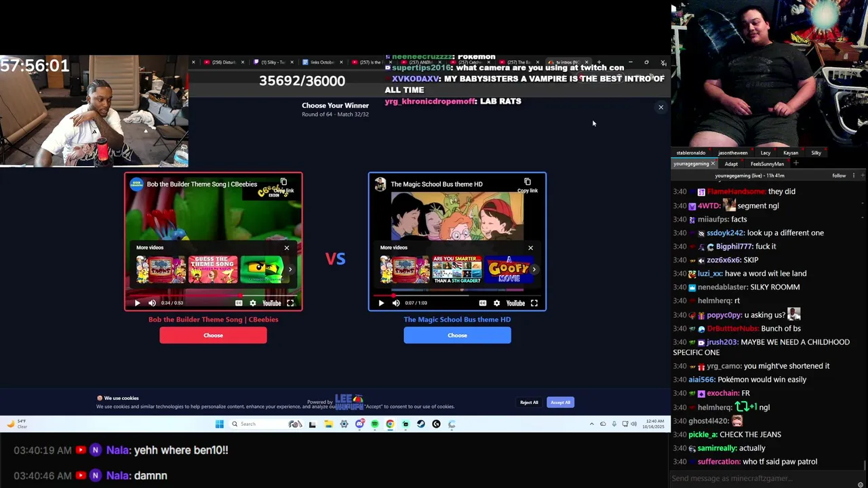Open the Bob the Builder channel avatar
The height and width of the screenshot is (488, 868).
(137, 184)
